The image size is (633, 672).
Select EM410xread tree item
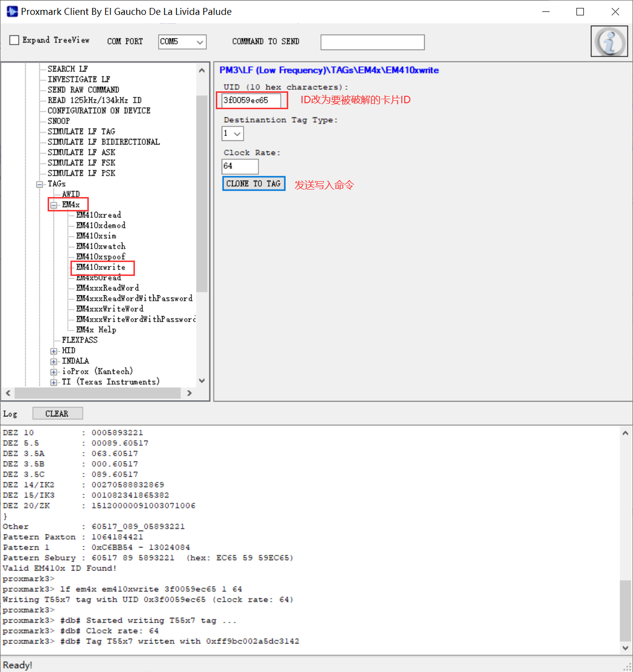pyautogui.click(x=99, y=215)
